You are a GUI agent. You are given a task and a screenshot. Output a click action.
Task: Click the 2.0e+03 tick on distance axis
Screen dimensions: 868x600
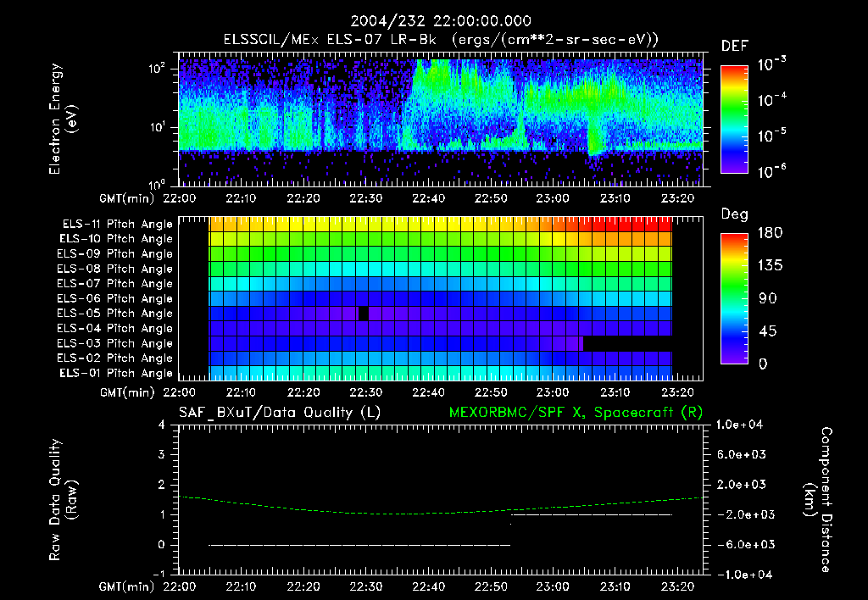tap(741, 484)
